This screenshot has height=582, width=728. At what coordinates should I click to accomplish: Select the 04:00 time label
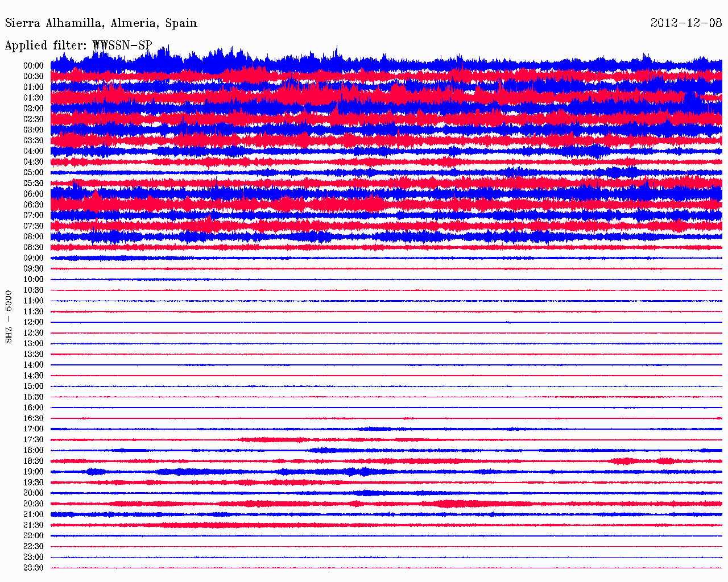click(34, 152)
